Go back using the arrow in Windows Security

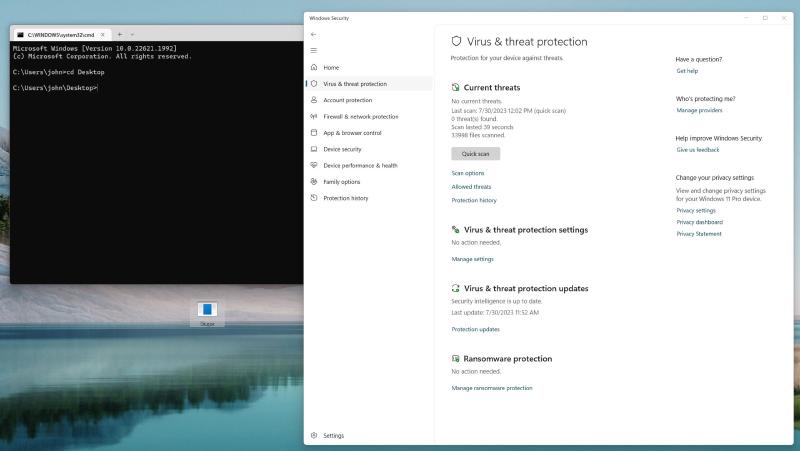pos(313,34)
